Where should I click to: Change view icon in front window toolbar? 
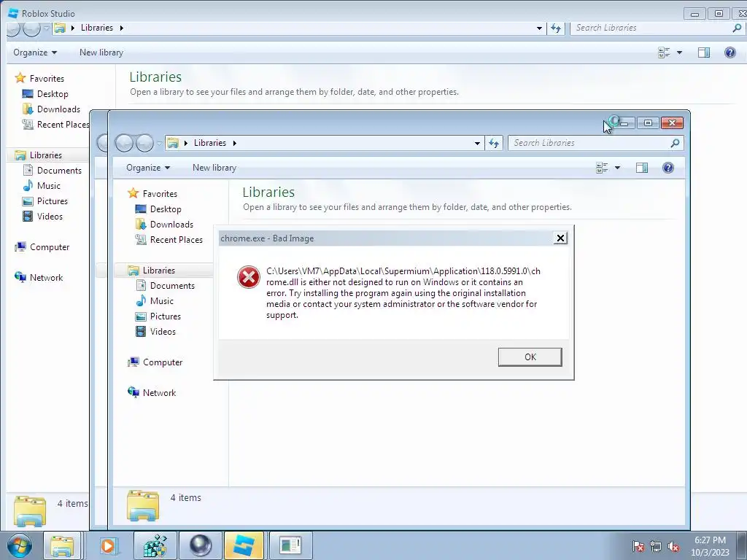click(x=602, y=168)
